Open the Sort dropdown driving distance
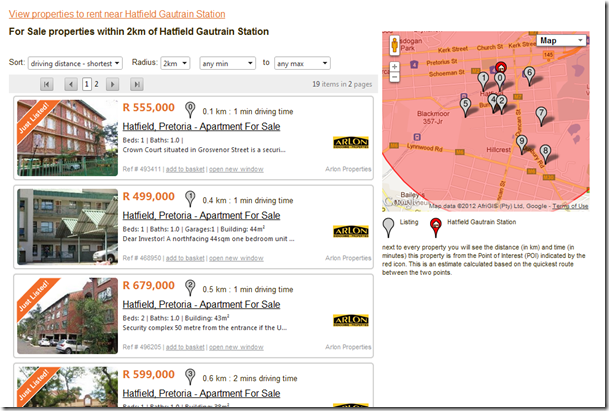This screenshot has width=609, height=411. coord(75,63)
